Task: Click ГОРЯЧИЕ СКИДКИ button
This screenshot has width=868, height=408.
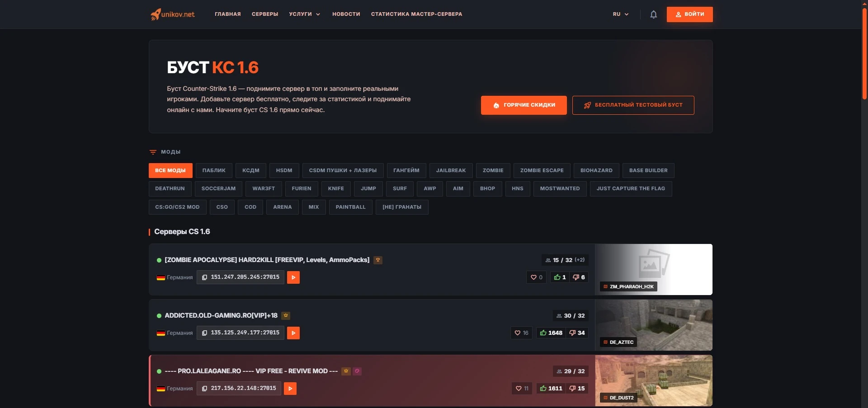Action: 524,105
